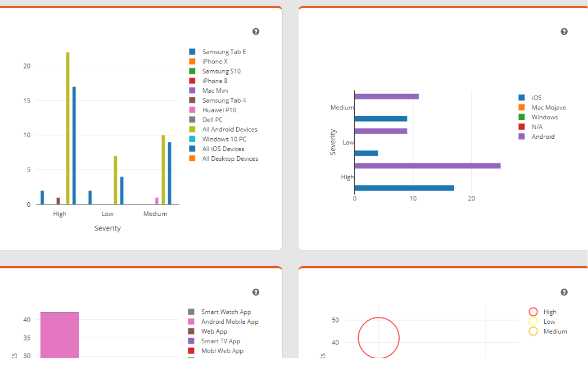Viewport: 588px width, 371px height.
Task: Select the red High bubble circle
Action: (x=378, y=338)
